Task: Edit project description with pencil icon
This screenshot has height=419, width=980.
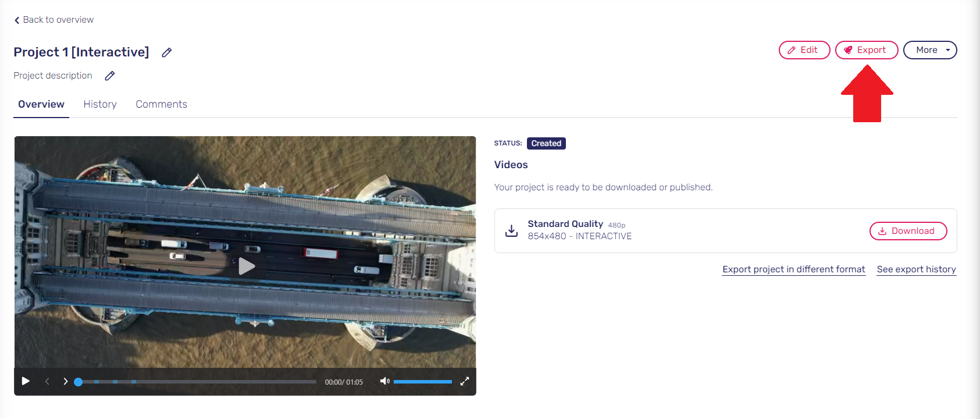Action: [110, 76]
